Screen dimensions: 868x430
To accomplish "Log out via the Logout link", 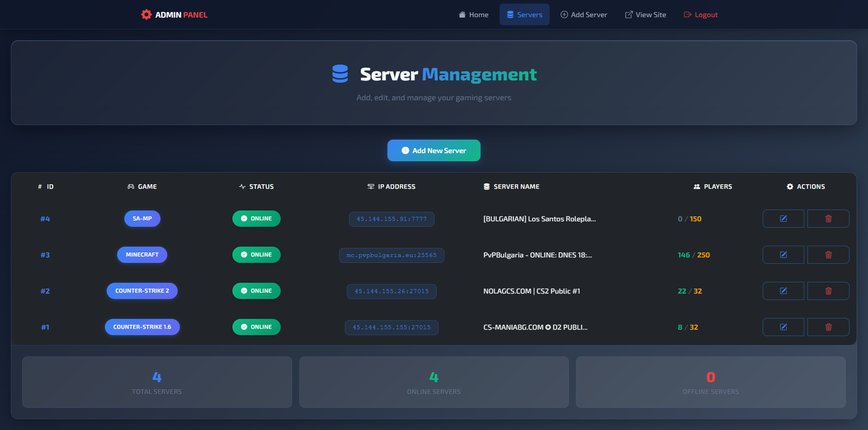I will [701, 15].
